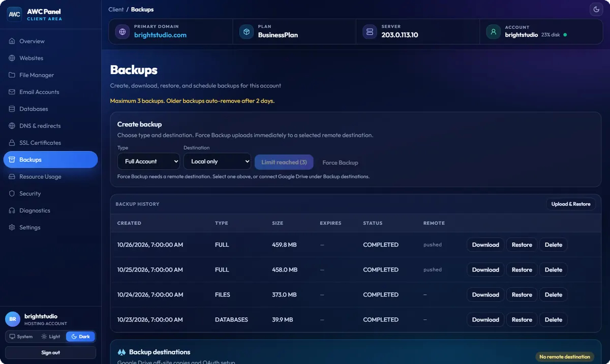610x364 pixels.
Task: Select the Dark theme option
Action: [x=80, y=337]
